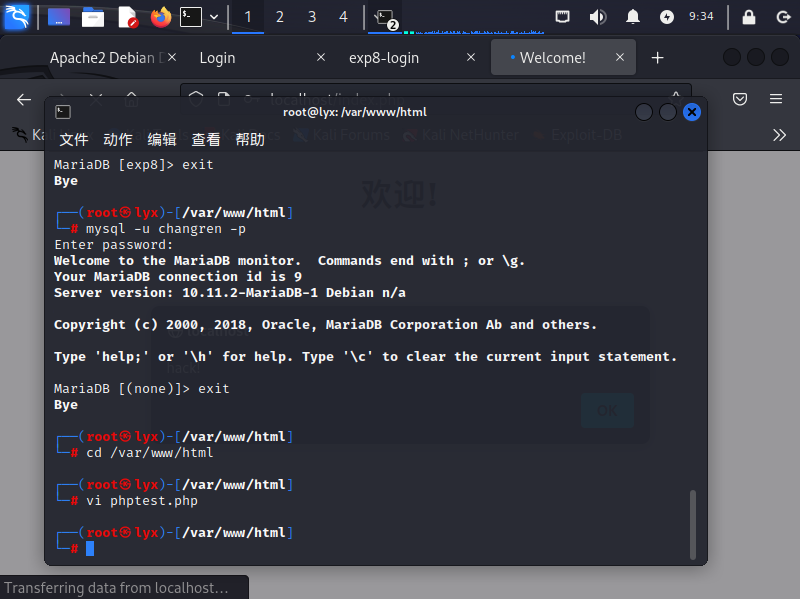Open the notifications bell icon

tap(633, 17)
